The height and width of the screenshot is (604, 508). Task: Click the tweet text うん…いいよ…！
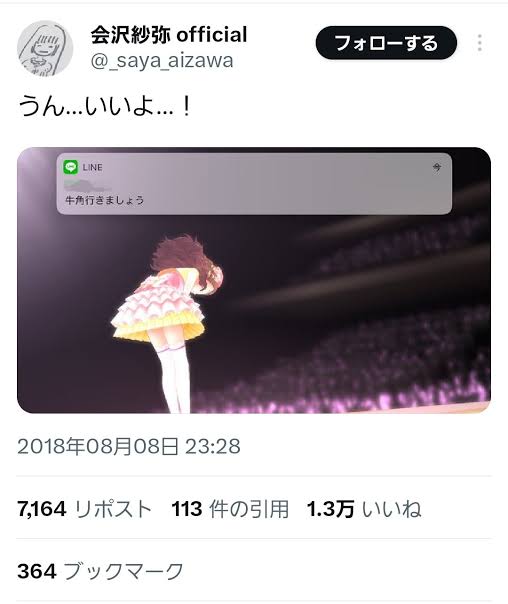[x=106, y=107]
